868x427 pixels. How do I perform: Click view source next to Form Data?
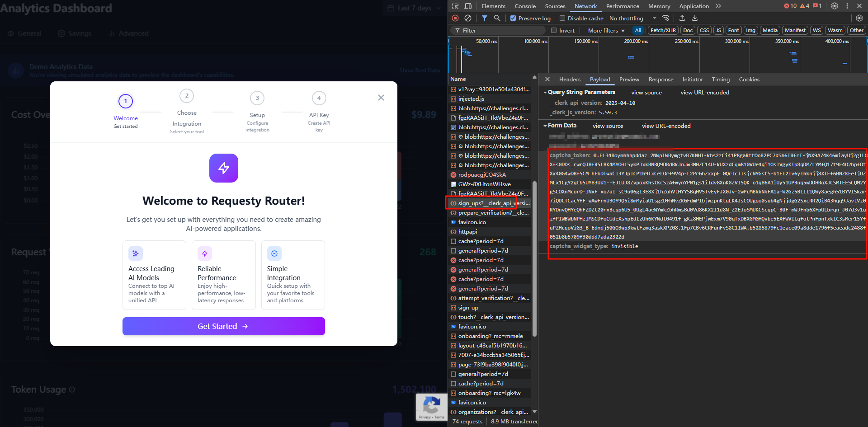point(608,126)
